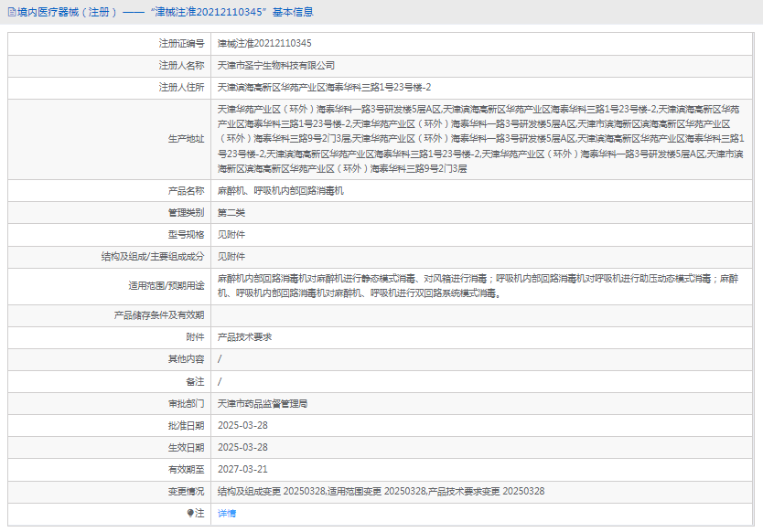Open the 详情 link
Viewport: 763px width, 532px height.
click(x=227, y=513)
